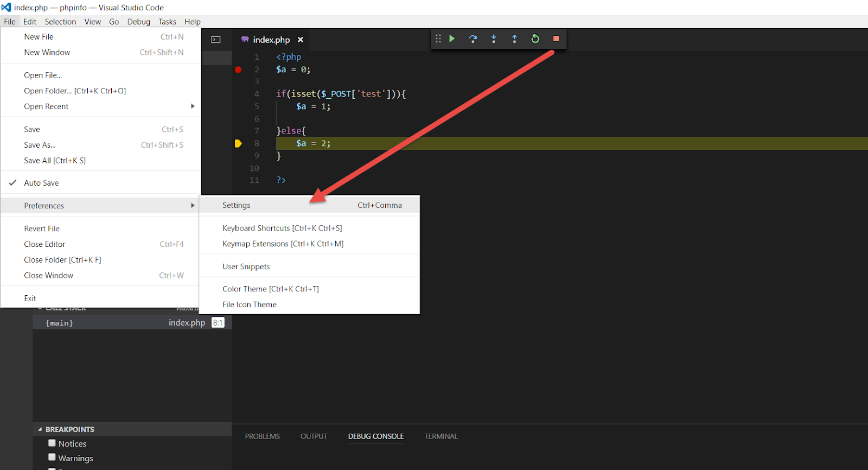This screenshot has height=470, width=868.
Task: Click the Step Into debug icon
Action: 494,39
